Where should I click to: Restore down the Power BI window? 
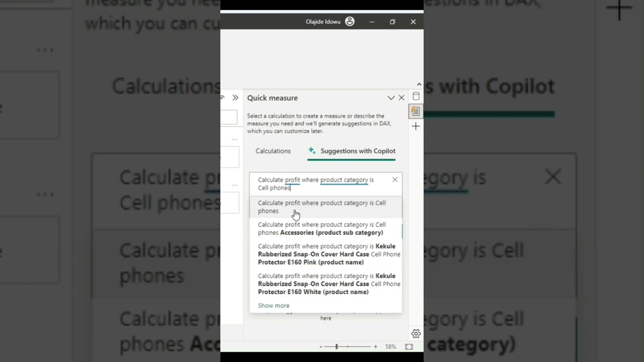point(392,22)
